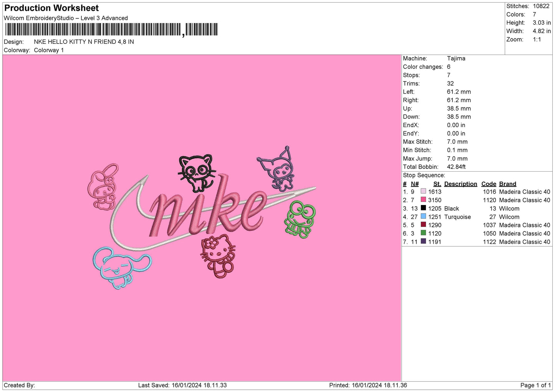Image resolution: width=555 pixels, height=392 pixels.
Task: Click the 'Stop Sequence:' label
Action: (424, 175)
